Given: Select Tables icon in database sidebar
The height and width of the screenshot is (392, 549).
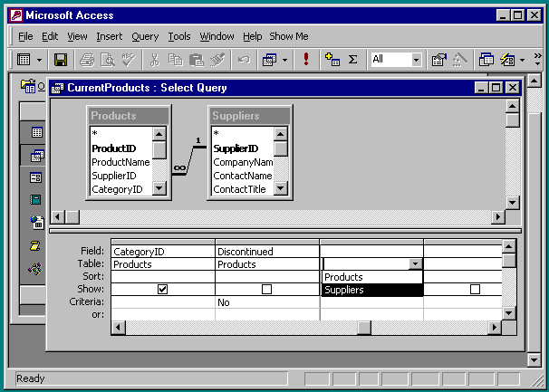Looking at the screenshot, I should [x=37, y=133].
